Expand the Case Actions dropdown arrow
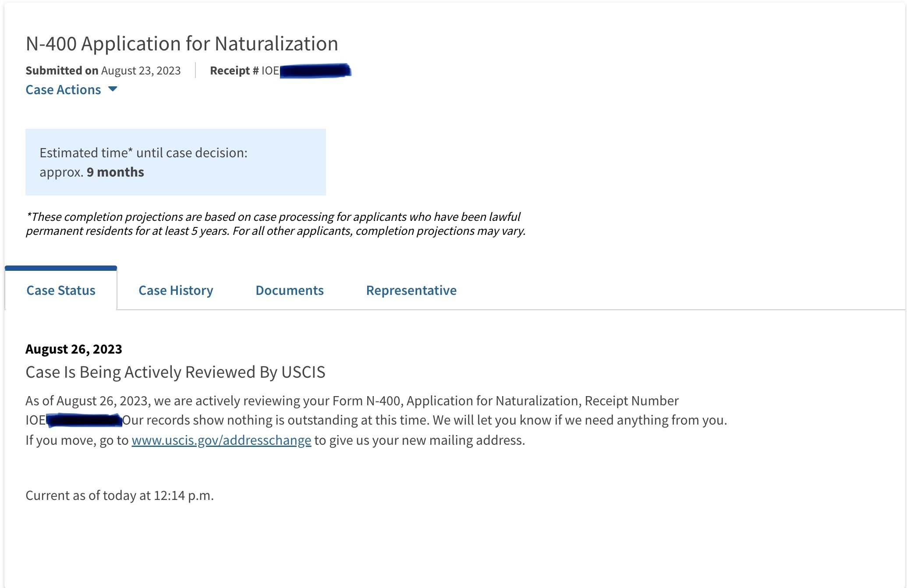907x588 pixels. pyautogui.click(x=113, y=89)
